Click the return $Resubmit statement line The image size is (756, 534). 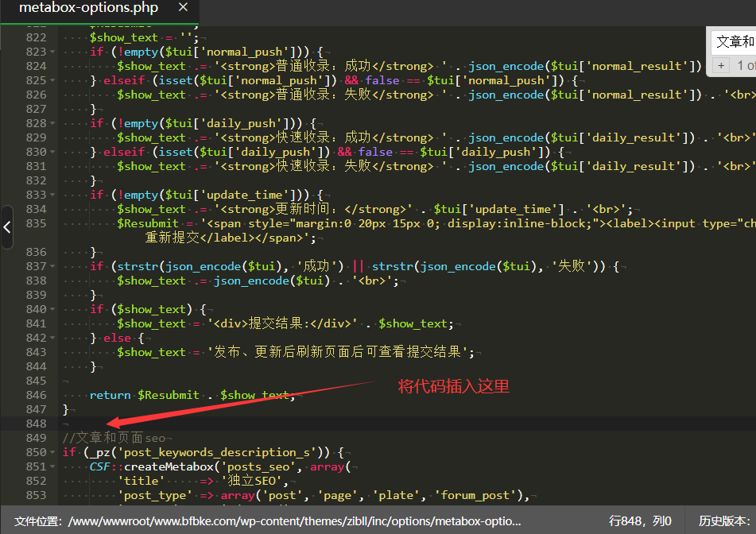coord(192,395)
